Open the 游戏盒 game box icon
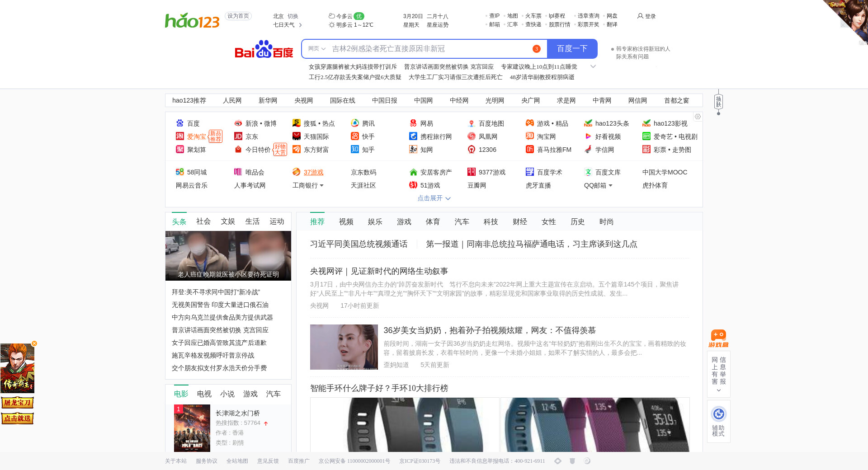Image resolution: width=868 pixels, height=470 pixels. tap(718, 338)
